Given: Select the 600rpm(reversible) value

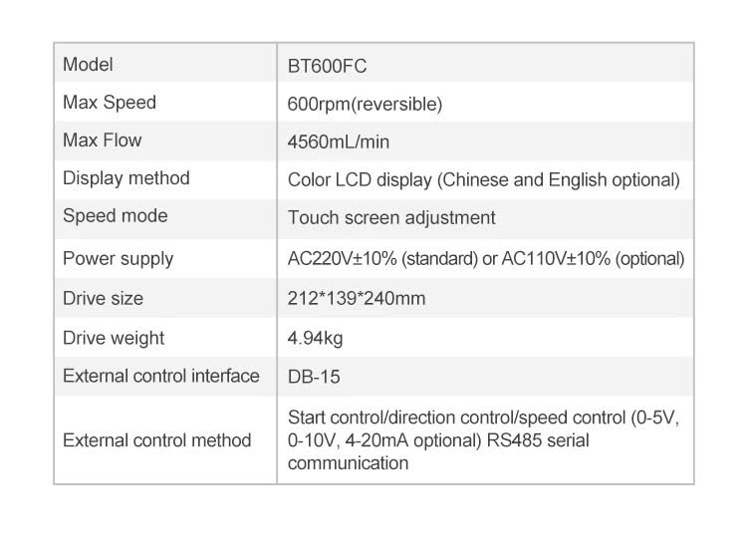Looking at the screenshot, I should (x=365, y=104).
